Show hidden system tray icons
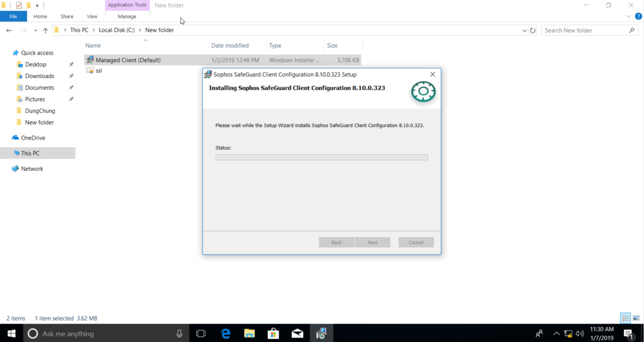644x342 pixels. 557,333
